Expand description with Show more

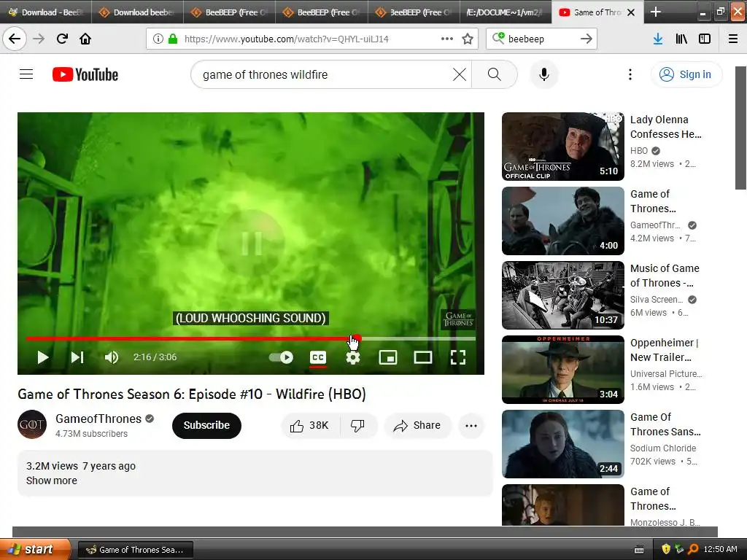pos(52,481)
